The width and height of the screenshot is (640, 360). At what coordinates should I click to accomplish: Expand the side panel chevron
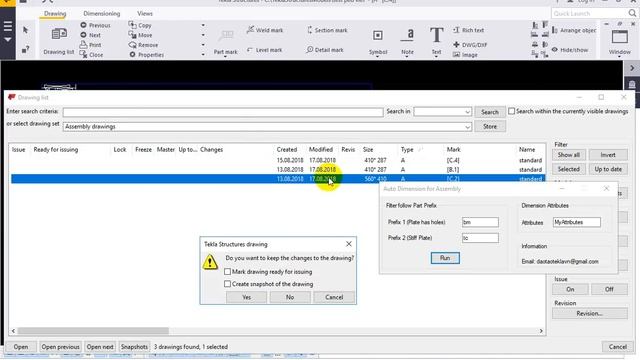click(x=632, y=68)
